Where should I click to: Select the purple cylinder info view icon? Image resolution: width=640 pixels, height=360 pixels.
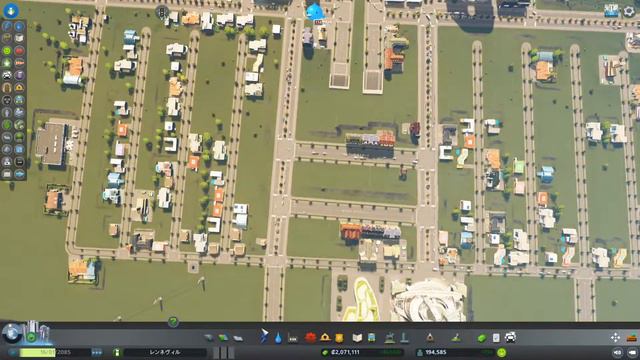[x=19, y=75]
